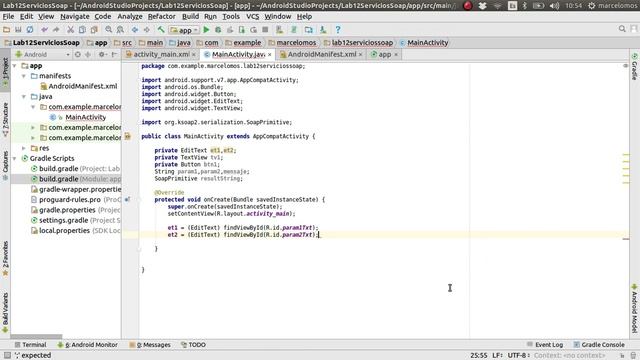640x360 pixels.
Task: Select settings.gradle in project tree
Action: tap(76, 220)
